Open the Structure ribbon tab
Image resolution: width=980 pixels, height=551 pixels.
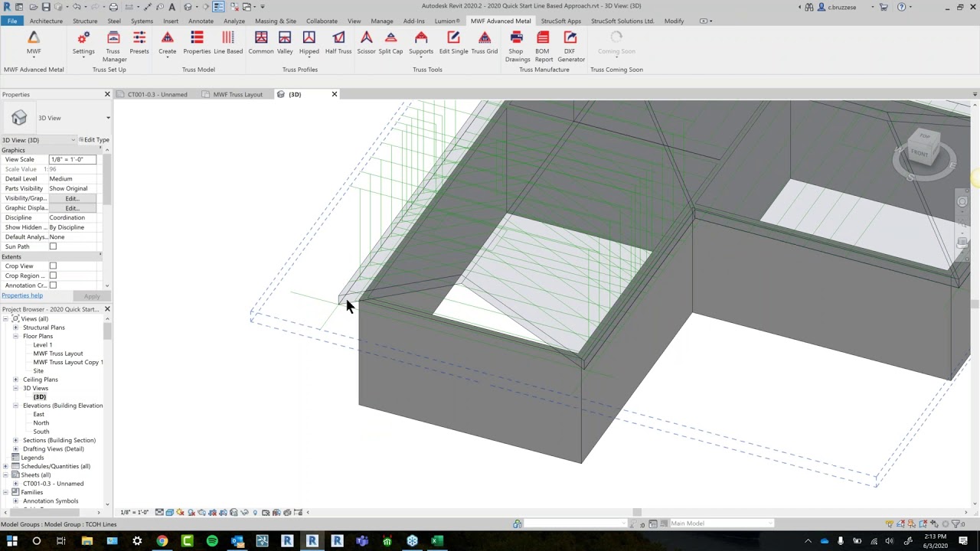[x=85, y=21]
